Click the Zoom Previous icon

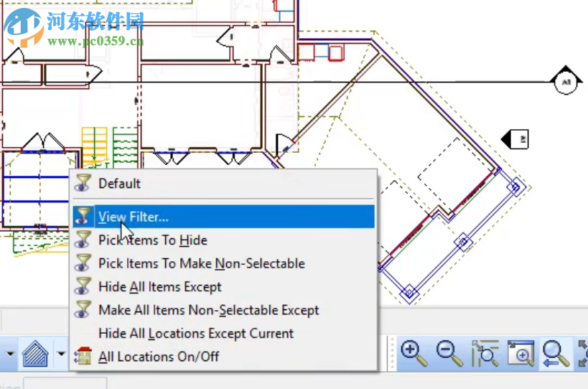click(x=556, y=353)
